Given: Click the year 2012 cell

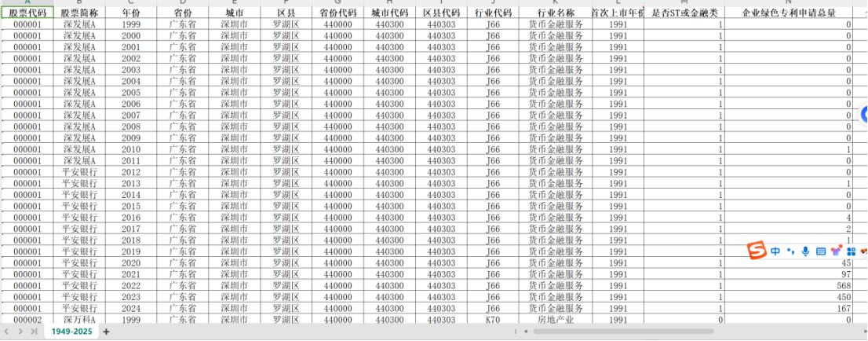Looking at the screenshot, I should (130, 172).
